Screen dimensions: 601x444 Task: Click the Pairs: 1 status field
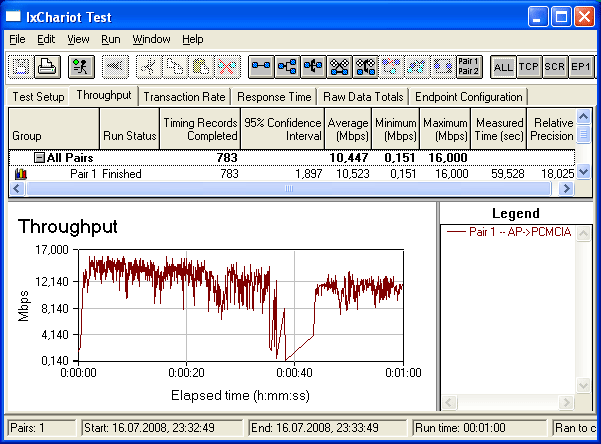pos(42,428)
